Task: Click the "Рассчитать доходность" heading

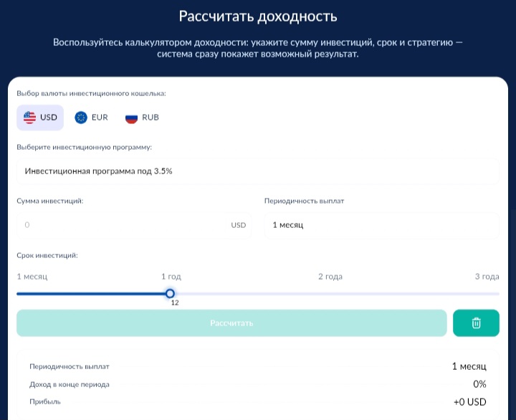Action: [x=257, y=16]
